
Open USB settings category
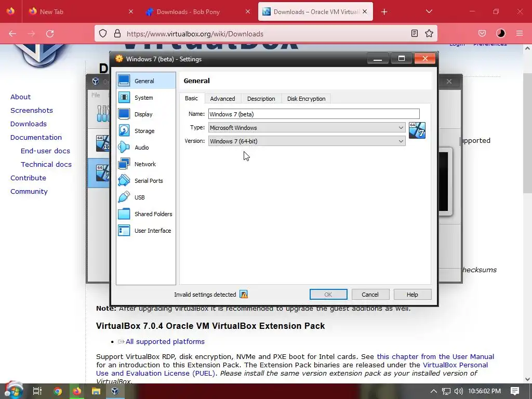coord(146,197)
